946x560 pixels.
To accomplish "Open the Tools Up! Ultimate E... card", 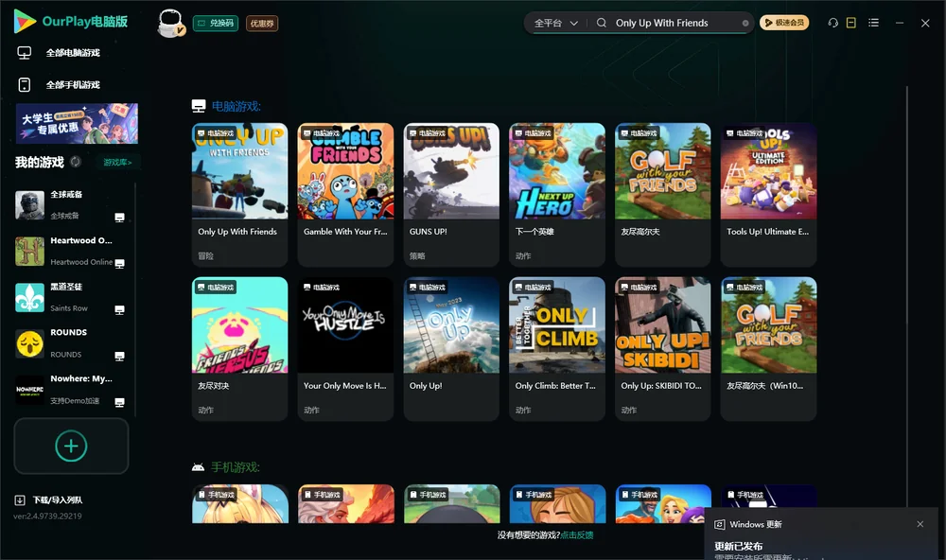I will pos(768,194).
